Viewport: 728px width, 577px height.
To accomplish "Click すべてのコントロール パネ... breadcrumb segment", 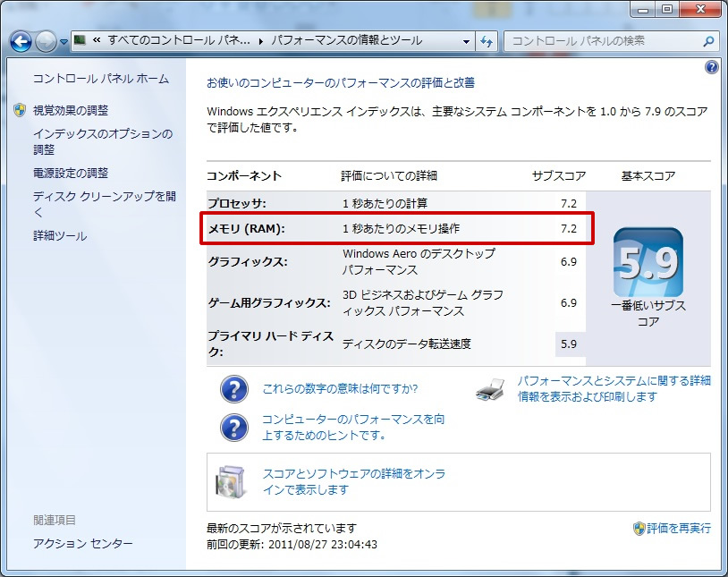I will click(x=178, y=41).
